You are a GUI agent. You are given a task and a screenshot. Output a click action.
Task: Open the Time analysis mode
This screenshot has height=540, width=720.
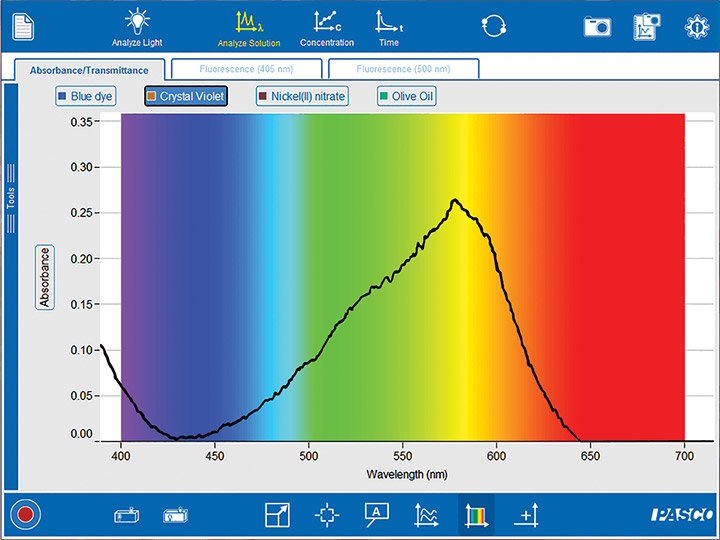(389, 28)
